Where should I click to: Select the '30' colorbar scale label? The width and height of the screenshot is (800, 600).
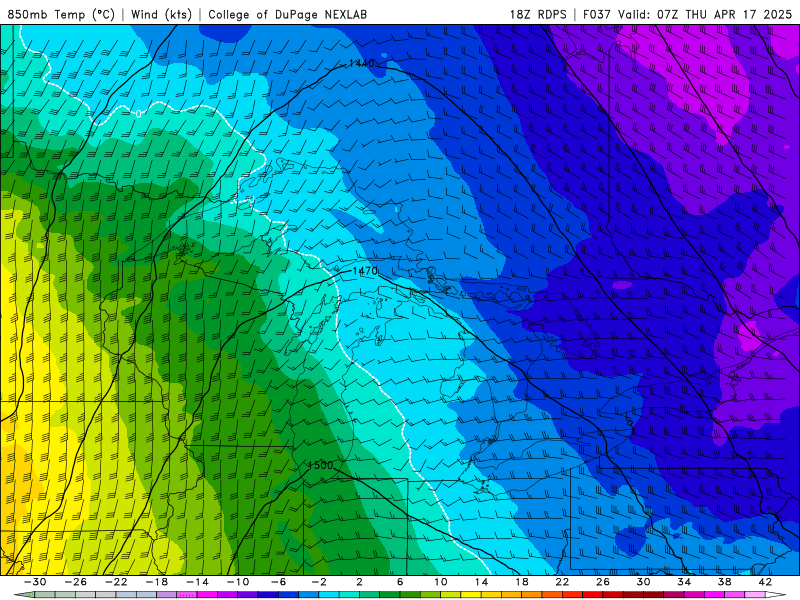pos(643,582)
